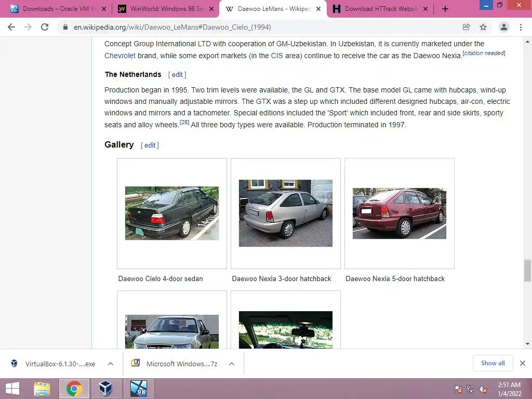This screenshot has width=532, height=399.
Task: Open downloaded Microsoft Windows 7z file
Action: [176, 364]
